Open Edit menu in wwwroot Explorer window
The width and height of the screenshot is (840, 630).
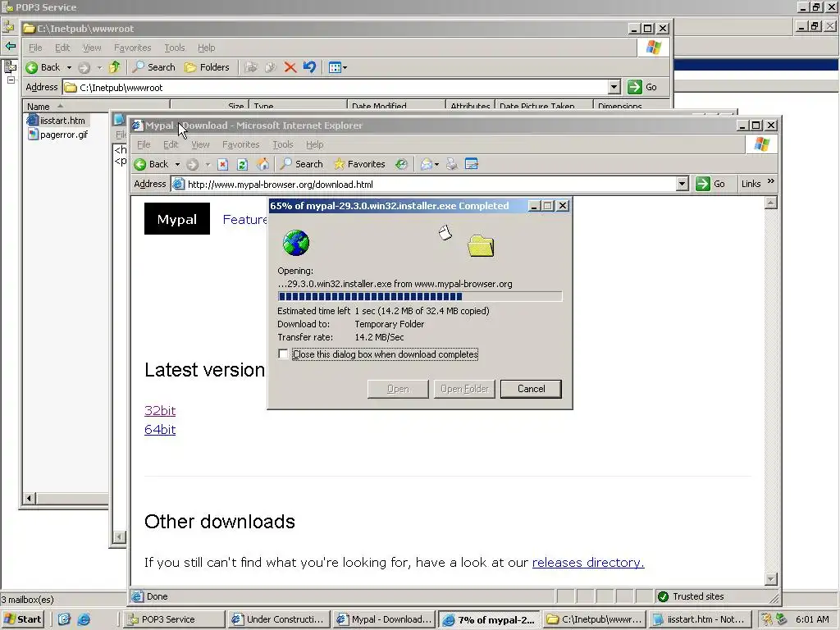(x=62, y=48)
